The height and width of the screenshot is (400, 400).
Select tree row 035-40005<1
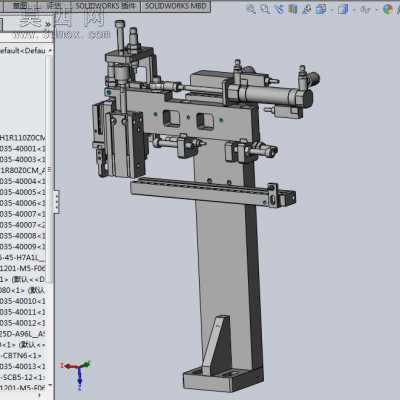click(x=23, y=192)
